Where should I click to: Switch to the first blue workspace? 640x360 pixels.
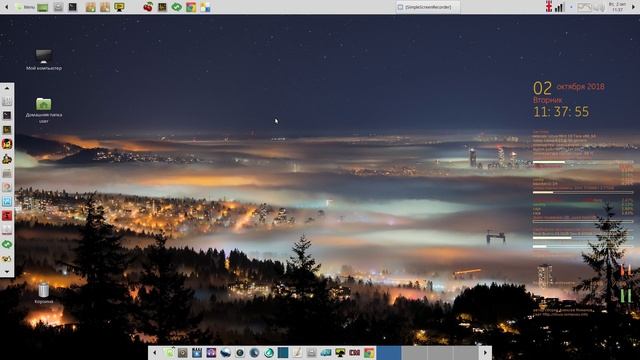[389, 353]
